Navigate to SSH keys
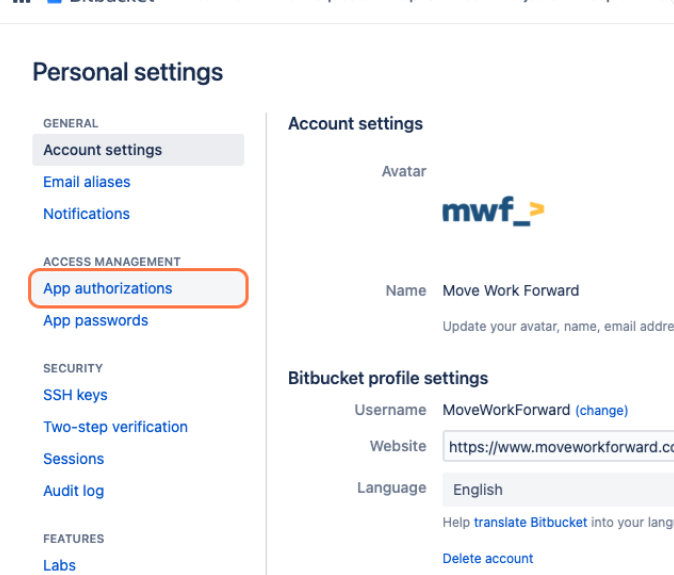Image resolution: width=674 pixels, height=575 pixels. [75, 395]
